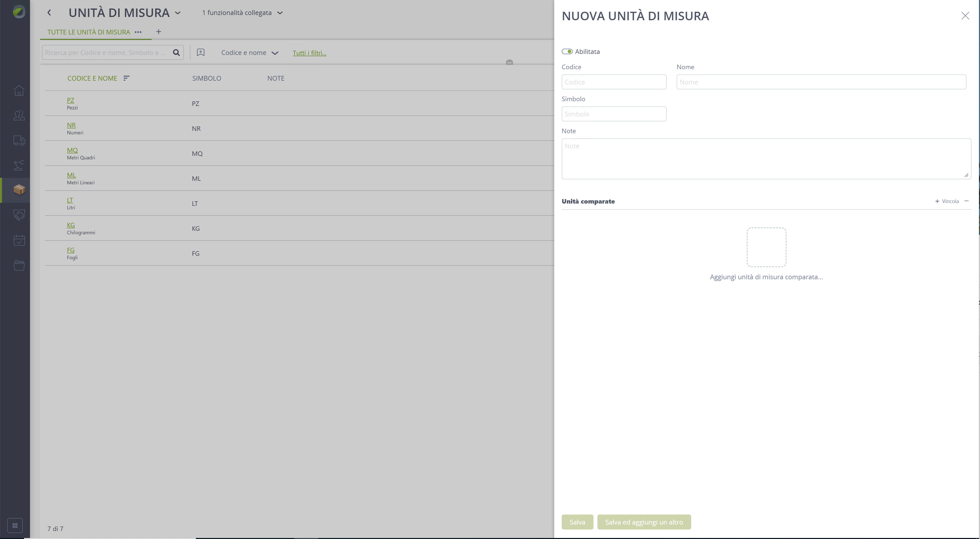The width and height of the screenshot is (980, 539).
Task: Click the Note text area
Action: pos(766,159)
